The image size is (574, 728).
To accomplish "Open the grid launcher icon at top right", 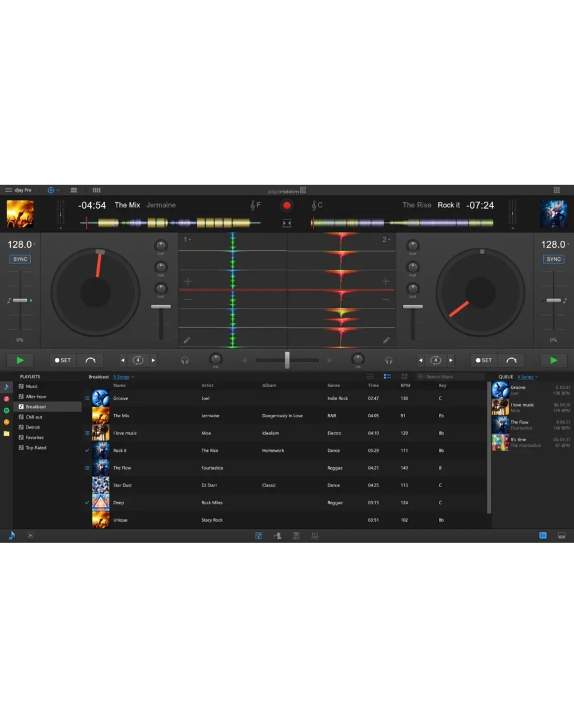I will pos(556,190).
